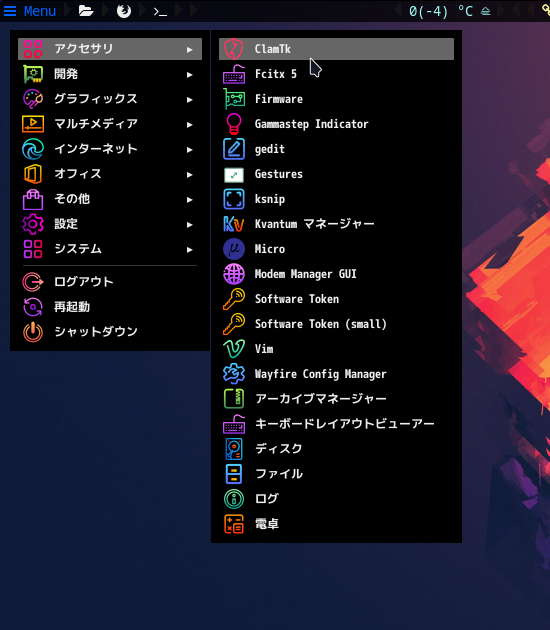550x630 pixels.
Task: Open the インターネット category label
Action: coord(96,149)
